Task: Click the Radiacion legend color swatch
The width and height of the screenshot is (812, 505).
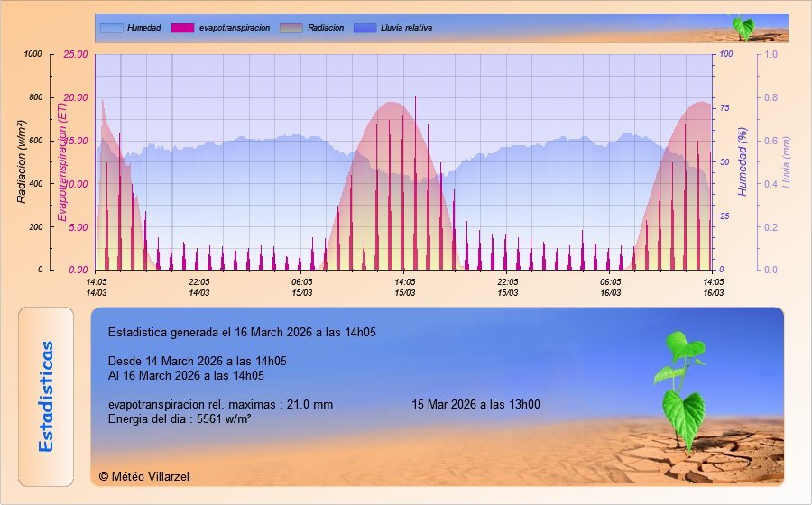Action: tap(291, 28)
